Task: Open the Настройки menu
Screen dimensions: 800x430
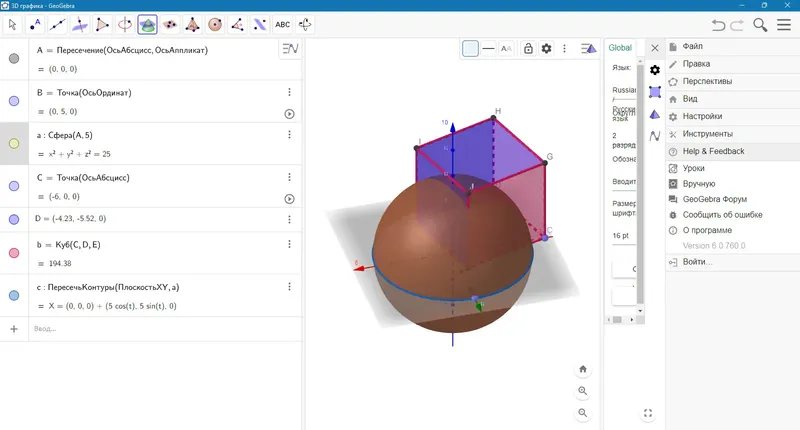Action: (733, 116)
